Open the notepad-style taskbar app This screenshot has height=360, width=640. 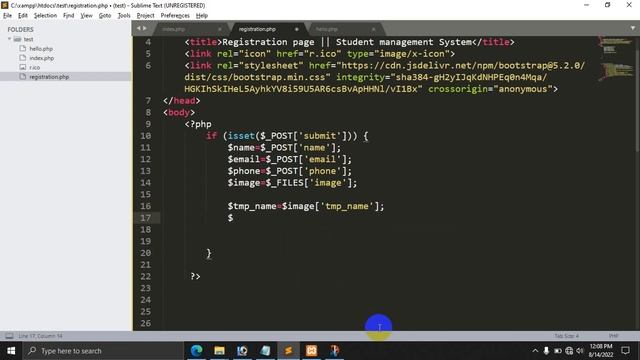tap(265, 351)
